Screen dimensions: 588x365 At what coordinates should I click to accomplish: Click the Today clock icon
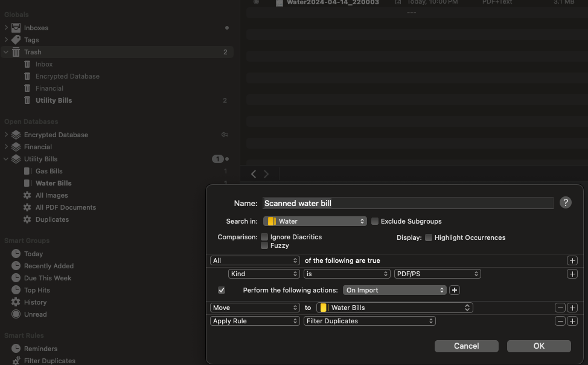click(16, 253)
